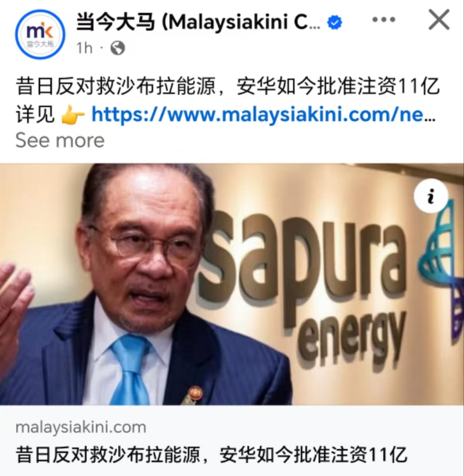Tap the info icon on the article image
Viewport: 464px width, 476px height.
point(431,196)
